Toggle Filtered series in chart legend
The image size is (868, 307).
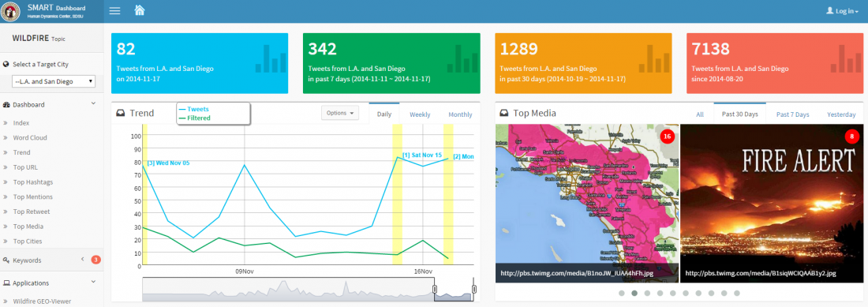(194, 118)
